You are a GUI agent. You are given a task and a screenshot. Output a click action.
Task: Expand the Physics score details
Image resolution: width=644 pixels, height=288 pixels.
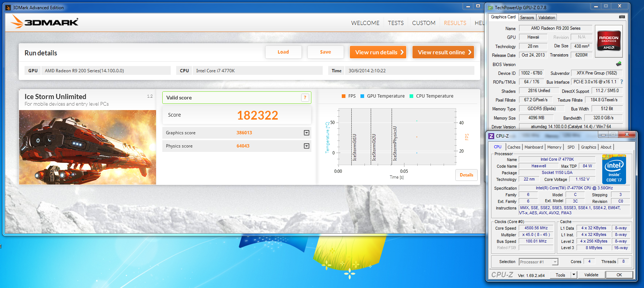307,146
